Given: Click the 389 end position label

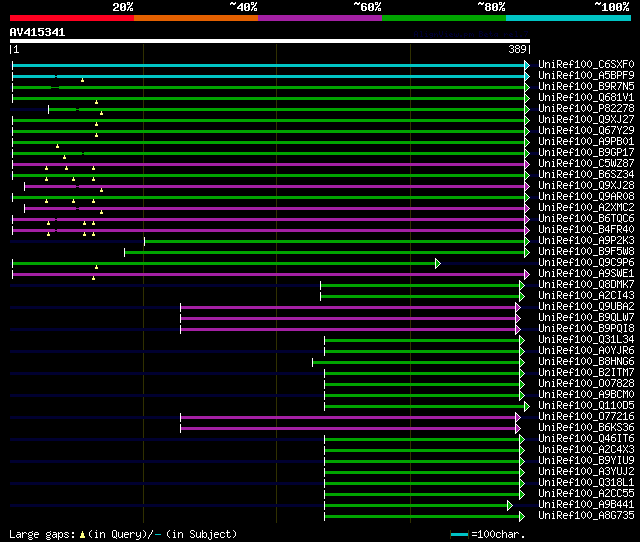Looking at the screenshot, I should click(x=517, y=49).
